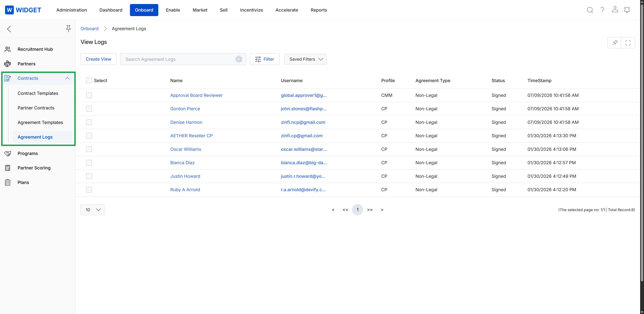Check the Oscar Williams row checkbox

pyautogui.click(x=89, y=149)
